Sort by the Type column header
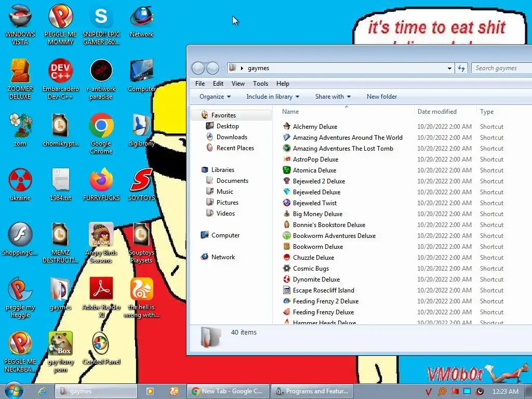This screenshot has width=532, height=399. point(504,112)
